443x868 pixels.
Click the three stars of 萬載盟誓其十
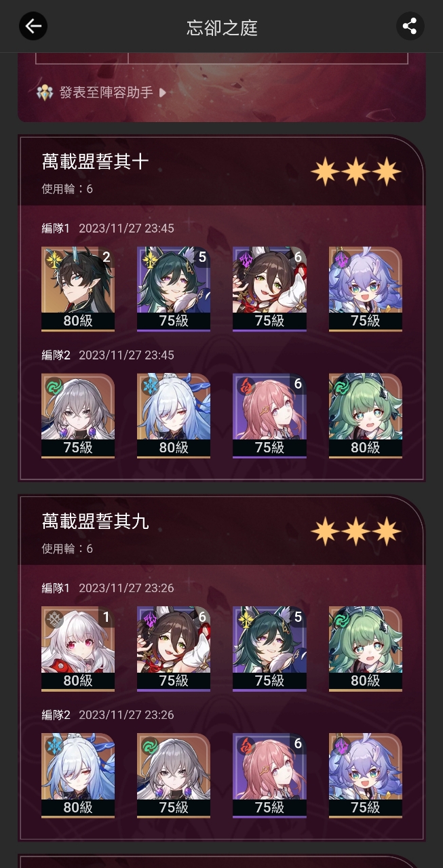pos(356,172)
